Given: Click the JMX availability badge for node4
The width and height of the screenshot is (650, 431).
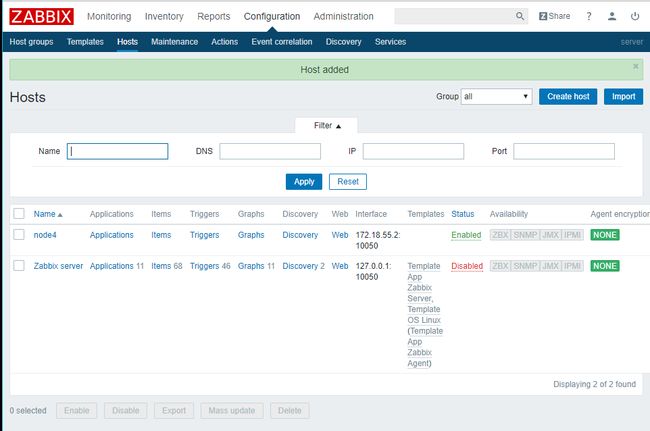Looking at the screenshot, I should pyautogui.click(x=551, y=235).
